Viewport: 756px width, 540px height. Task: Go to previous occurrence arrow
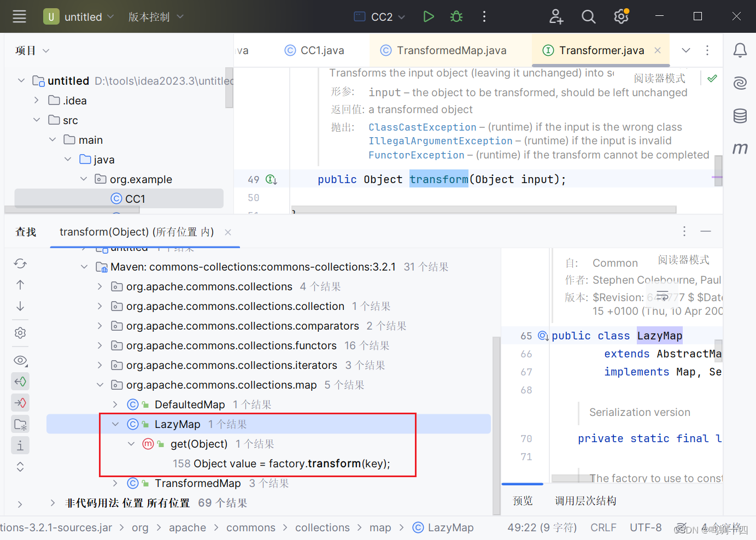click(20, 285)
